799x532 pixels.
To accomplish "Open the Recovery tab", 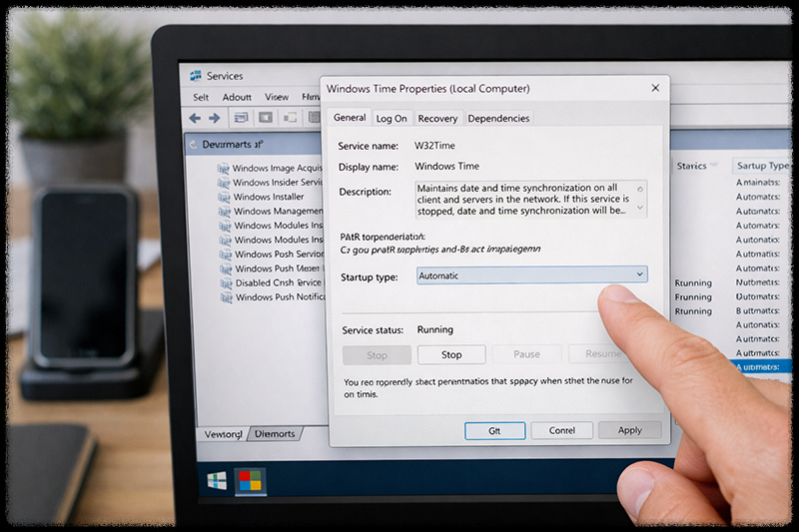I will [437, 119].
